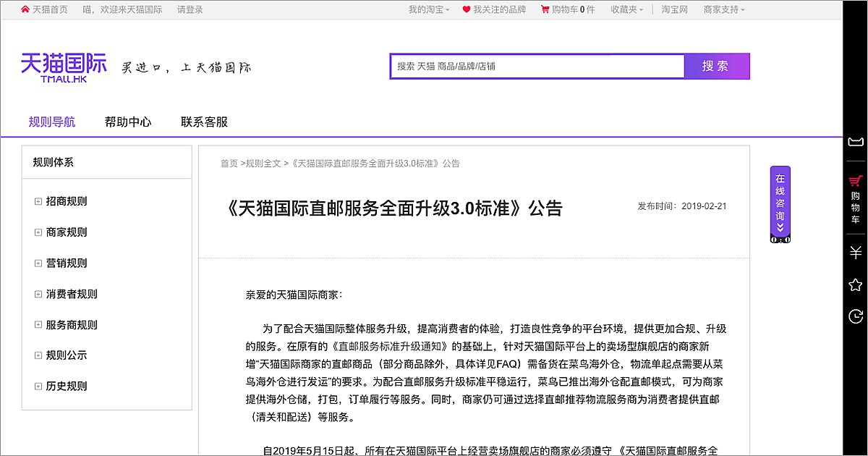Open the 我的淘宝 dropdown menu
Screen dimensions: 868x456
428,9
